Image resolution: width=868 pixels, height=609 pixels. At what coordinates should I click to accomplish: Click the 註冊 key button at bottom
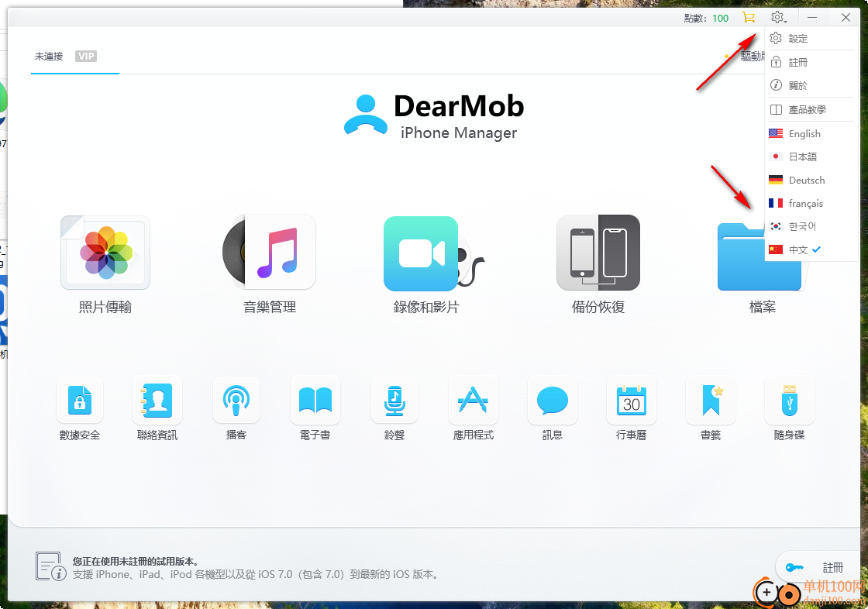(818, 567)
